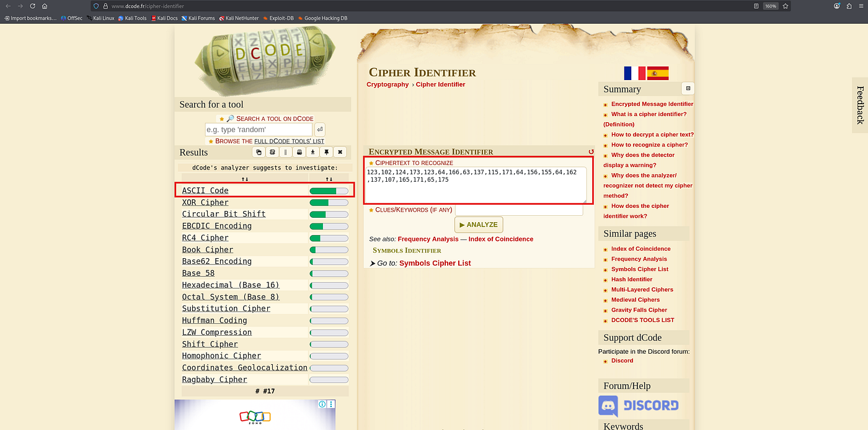Click the column split Results icon
Viewport: 868px width, 430px height.
click(286, 152)
